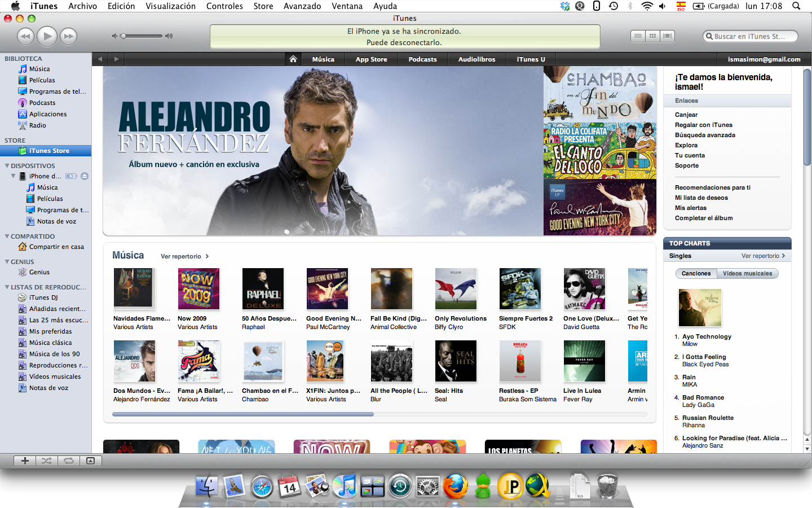812x508 pixels.
Task: Collapse LISTAS DE REPRODUCCIÓN section triangle
Action: [7, 287]
